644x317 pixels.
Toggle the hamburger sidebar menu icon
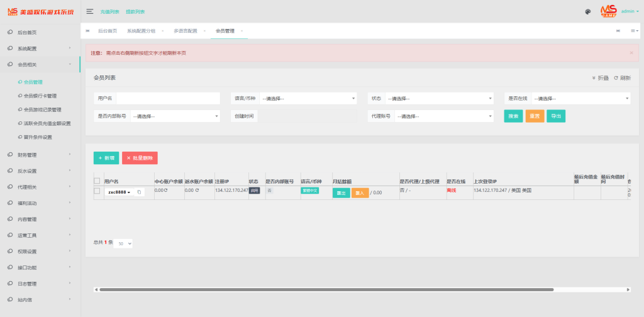click(90, 11)
